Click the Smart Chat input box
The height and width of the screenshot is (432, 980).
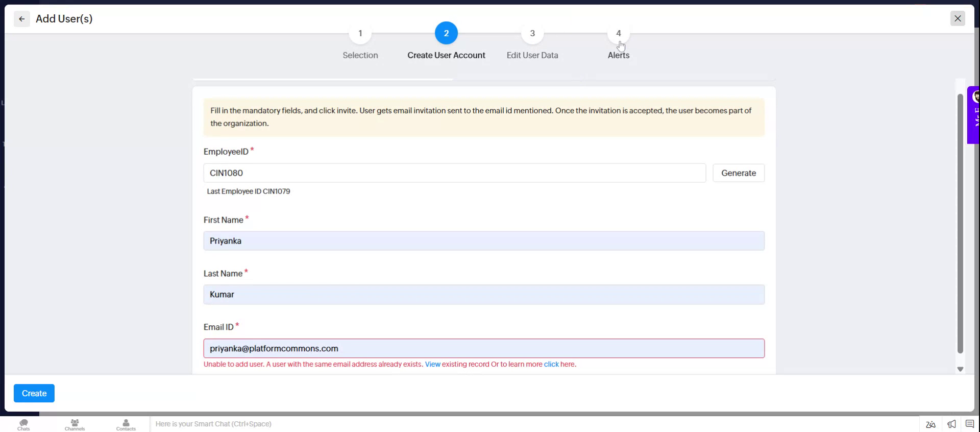point(534,424)
